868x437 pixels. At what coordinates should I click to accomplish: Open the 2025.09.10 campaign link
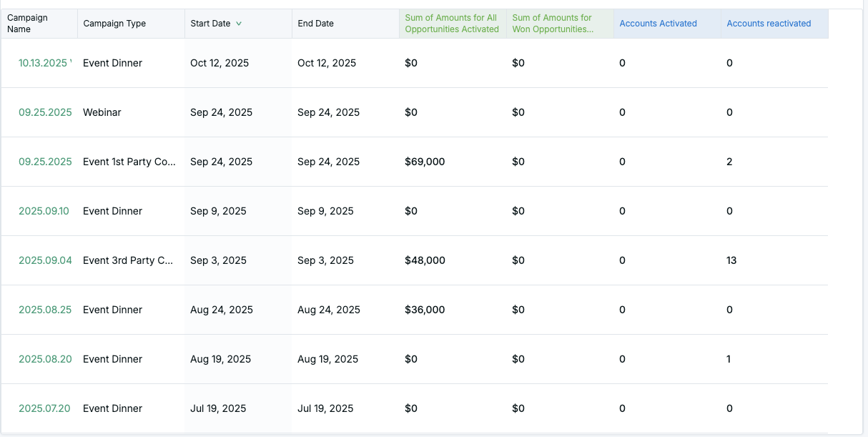pos(44,211)
